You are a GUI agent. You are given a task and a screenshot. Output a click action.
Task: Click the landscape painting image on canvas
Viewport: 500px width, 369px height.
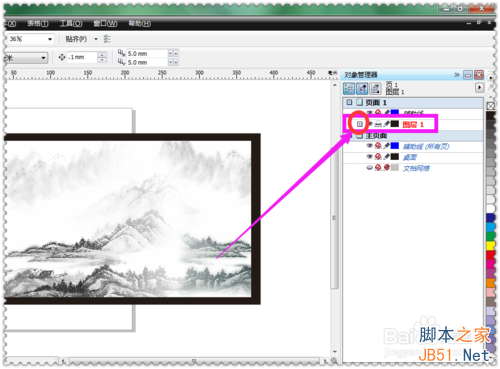click(128, 219)
